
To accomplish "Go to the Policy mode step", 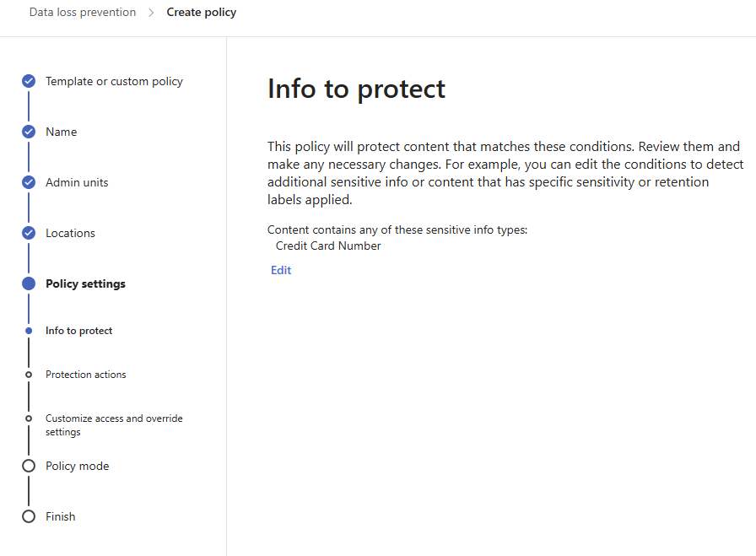I will 77,466.
